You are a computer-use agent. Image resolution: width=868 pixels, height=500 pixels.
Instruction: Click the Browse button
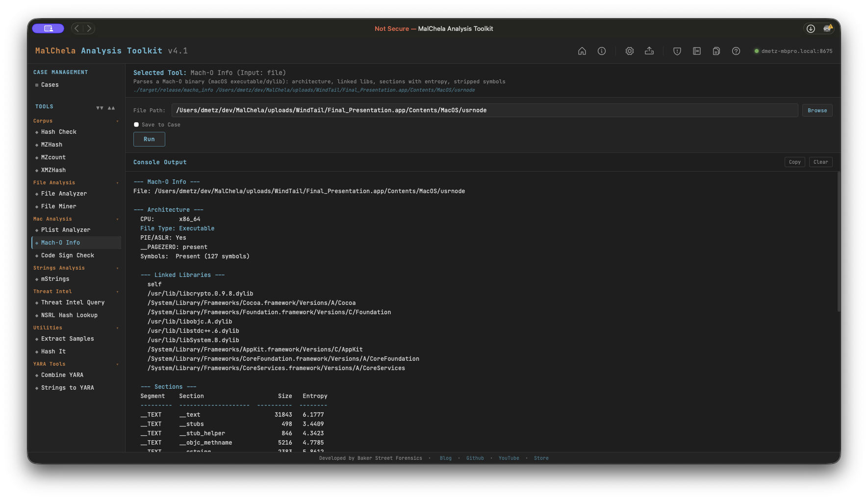[x=817, y=110]
